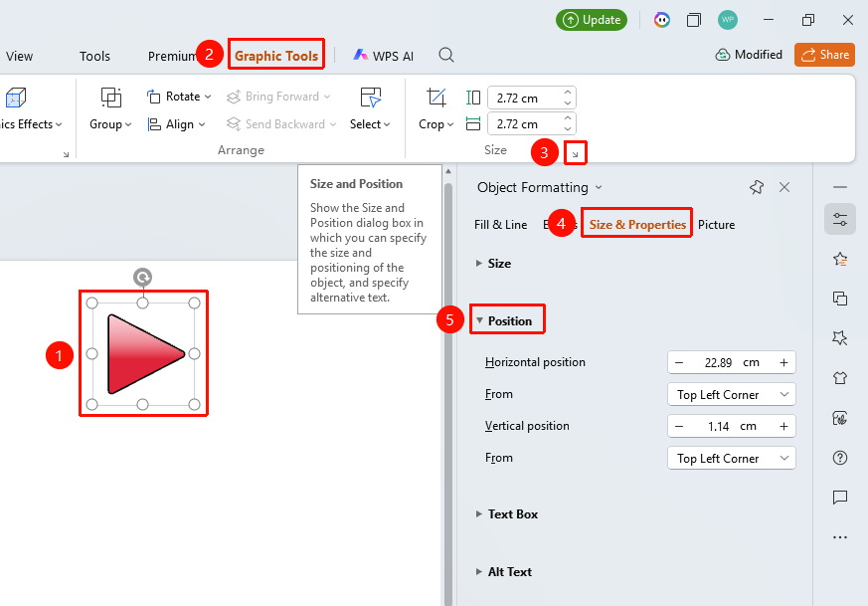Viewport: 868px width, 606px height.
Task: Click the Crop tool icon
Action: click(436, 98)
